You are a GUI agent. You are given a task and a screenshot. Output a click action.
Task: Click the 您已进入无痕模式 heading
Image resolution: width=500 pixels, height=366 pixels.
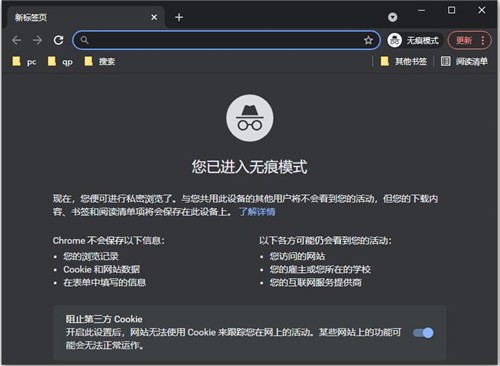[x=249, y=167]
